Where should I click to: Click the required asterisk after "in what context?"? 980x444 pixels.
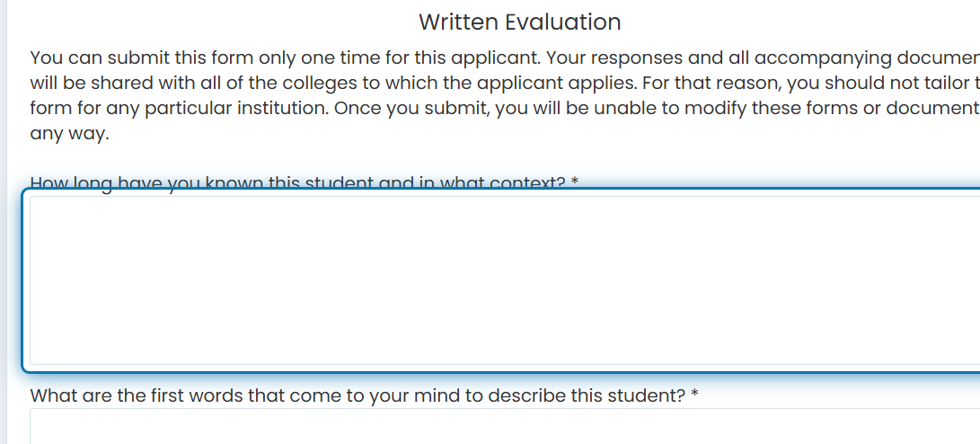coord(574,182)
